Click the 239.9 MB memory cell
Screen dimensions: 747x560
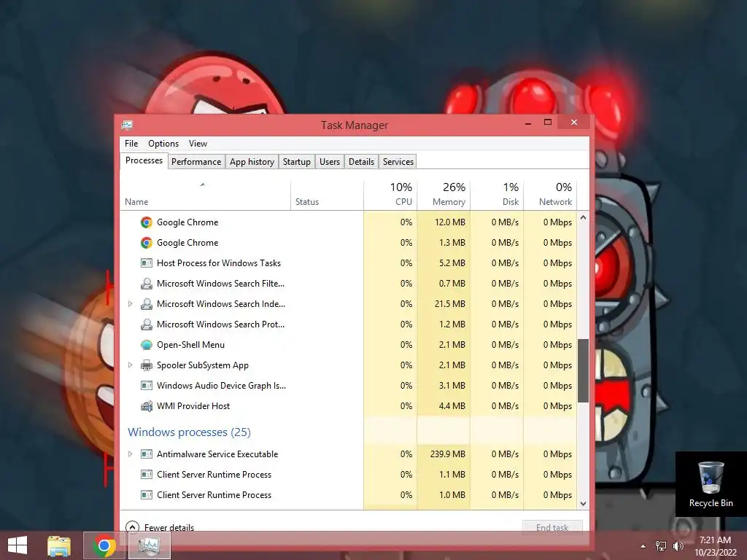[444, 454]
